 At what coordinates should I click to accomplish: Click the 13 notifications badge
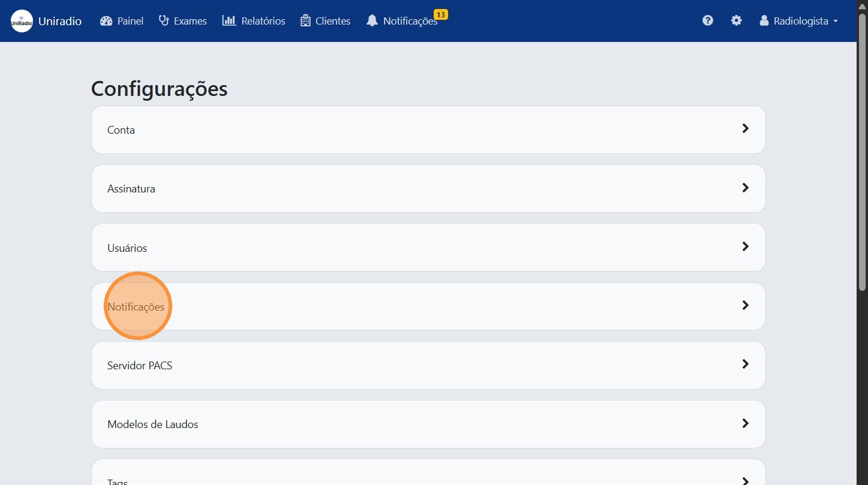pos(440,14)
